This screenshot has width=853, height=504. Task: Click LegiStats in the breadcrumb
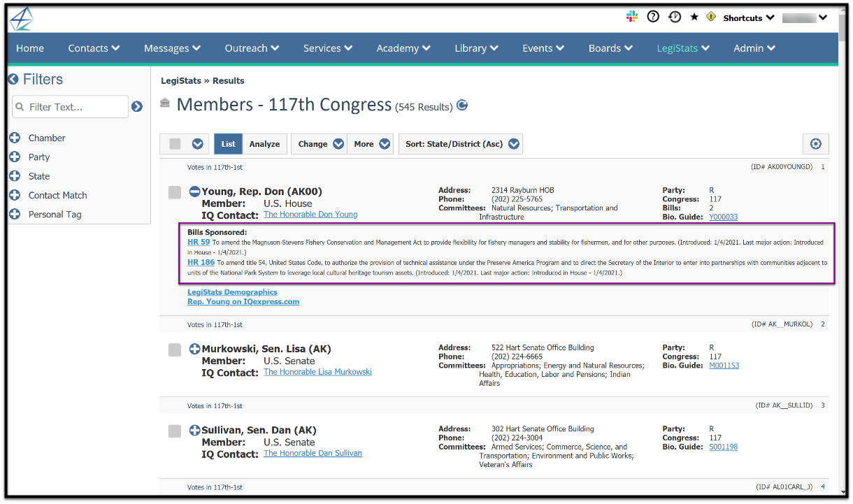180,81
